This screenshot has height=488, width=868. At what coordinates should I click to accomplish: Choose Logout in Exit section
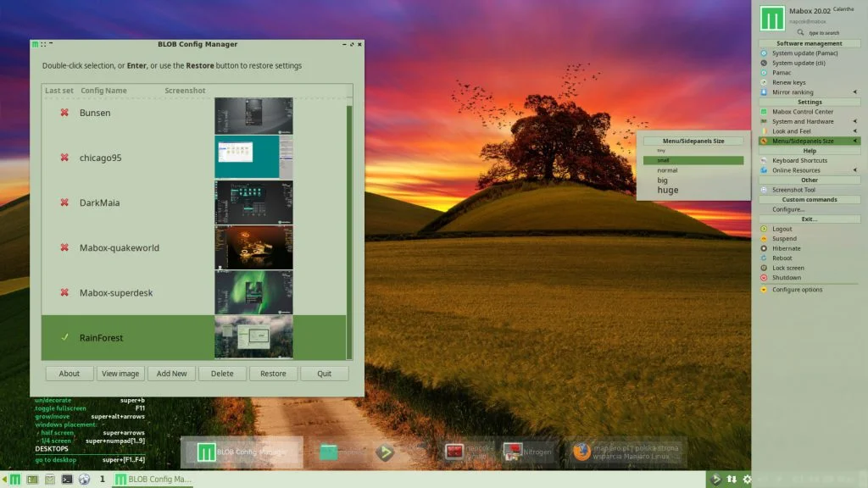click(x=782, y=229)
